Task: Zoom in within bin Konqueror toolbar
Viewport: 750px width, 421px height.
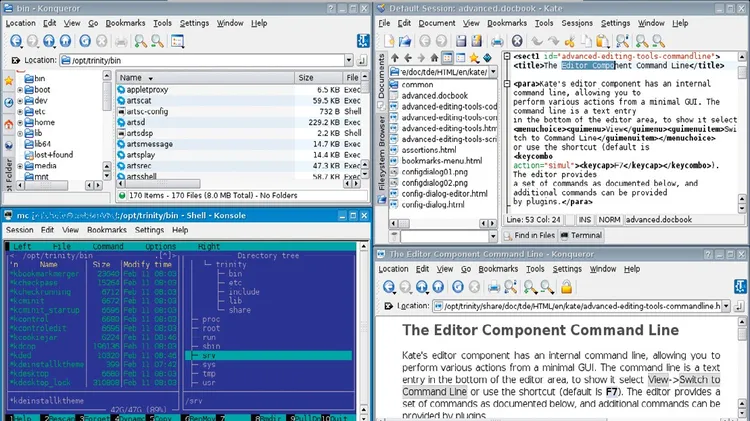Action: point(140,41)
